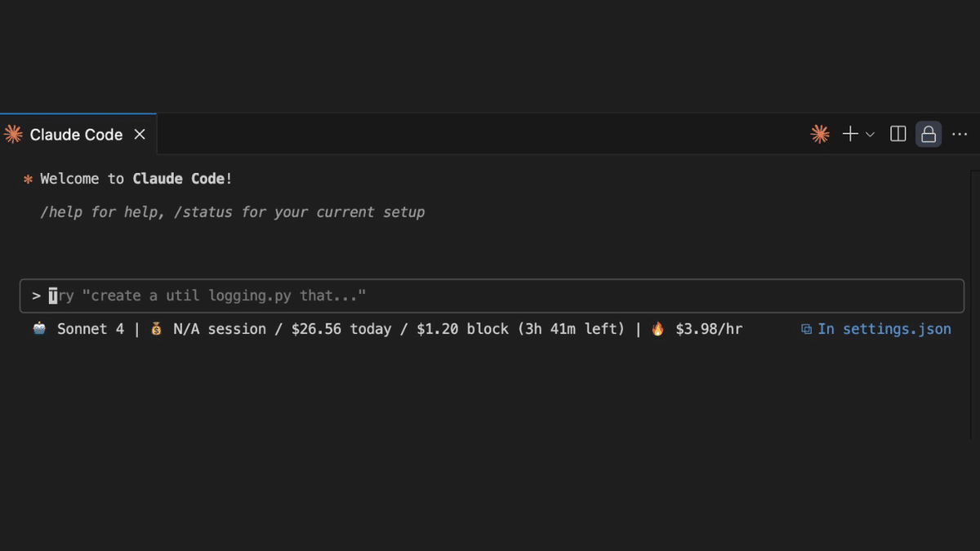Open the three-dot More Actions menu
980x551 pixels.
tap(960, 135)
